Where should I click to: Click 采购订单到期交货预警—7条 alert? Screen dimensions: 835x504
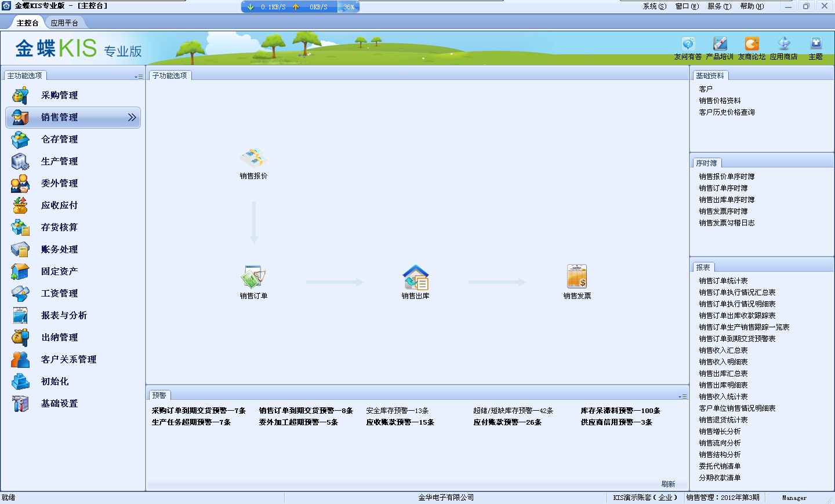point(199,411)
